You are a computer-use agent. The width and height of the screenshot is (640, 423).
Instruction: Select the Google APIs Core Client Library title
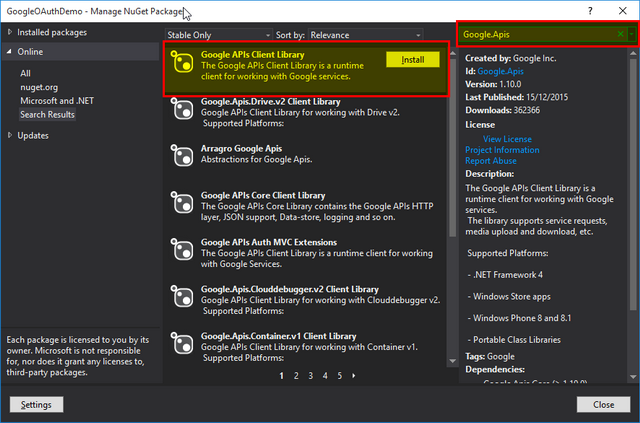(263, 196)
